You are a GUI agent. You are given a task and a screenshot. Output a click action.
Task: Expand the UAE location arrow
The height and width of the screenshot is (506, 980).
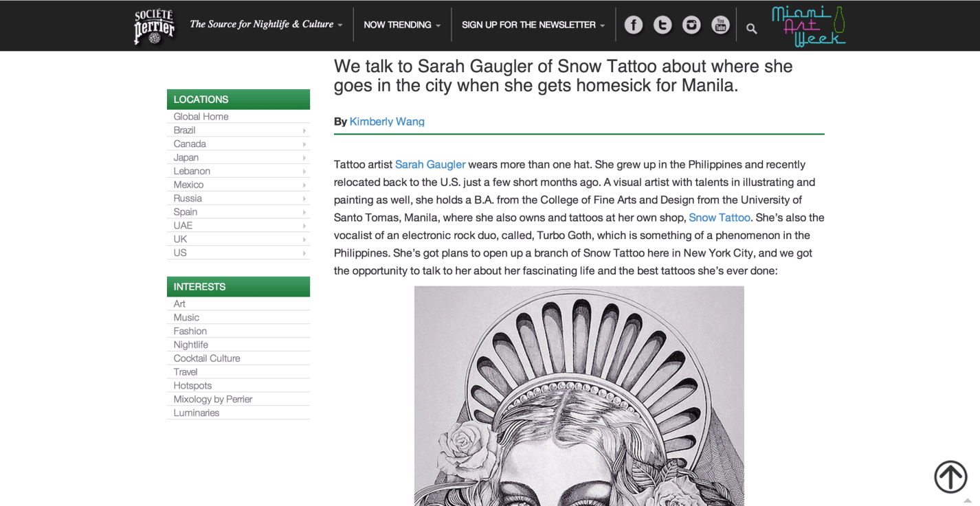304,226
